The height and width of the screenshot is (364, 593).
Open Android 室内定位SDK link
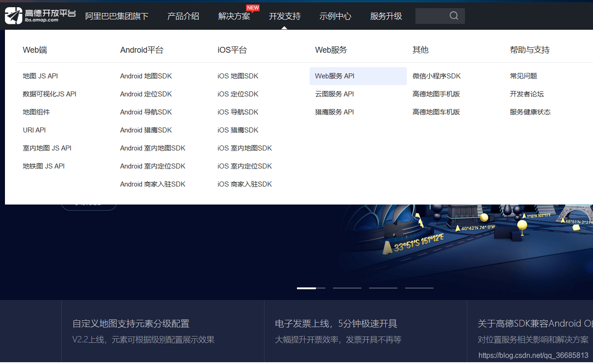(153, 166)
